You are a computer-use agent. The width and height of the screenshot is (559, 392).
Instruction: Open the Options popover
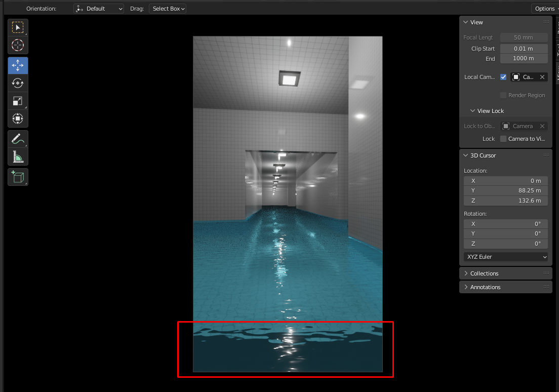pyautogui.click(x=545, y=9)
